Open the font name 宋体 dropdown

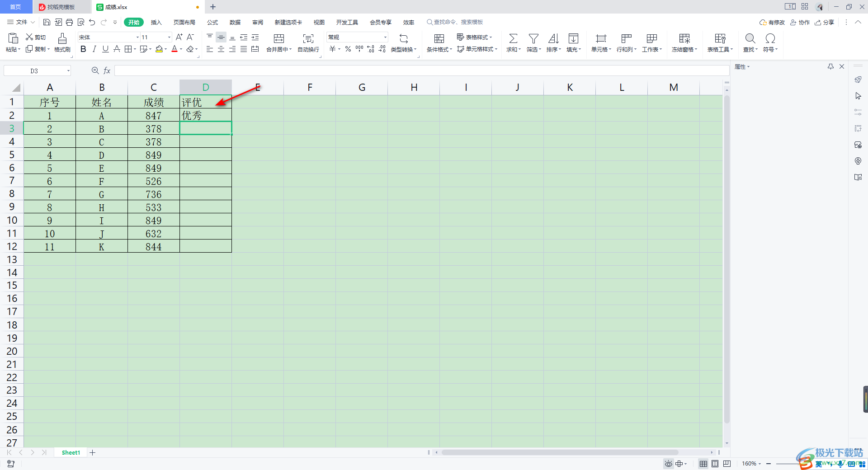(x=137, y=37)
